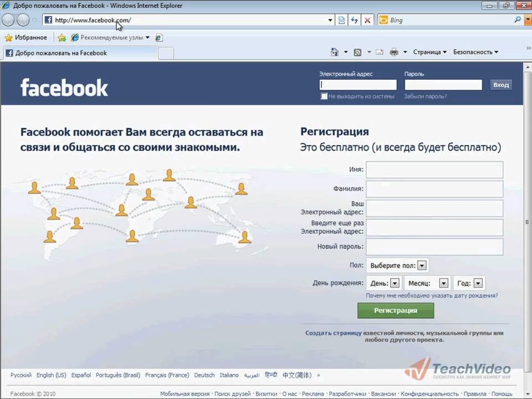Click the magnifier search icon by Bing
This screenshot has width=532, height=399.
point(518,20)
